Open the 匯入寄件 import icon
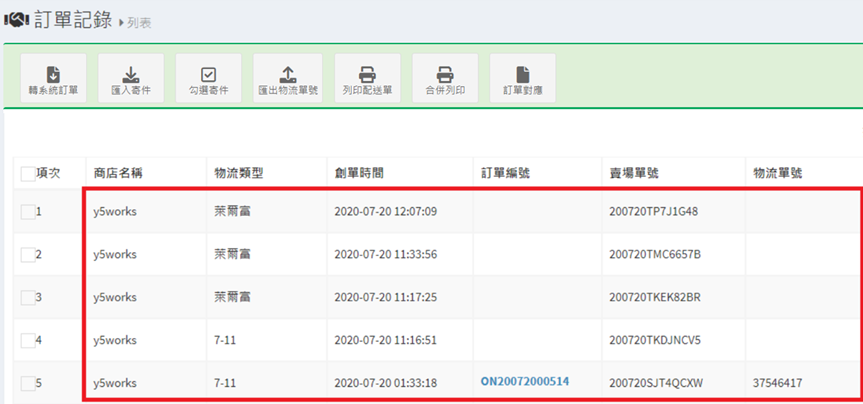The height and width of the screenshot is (404, 863). (131, 73)
